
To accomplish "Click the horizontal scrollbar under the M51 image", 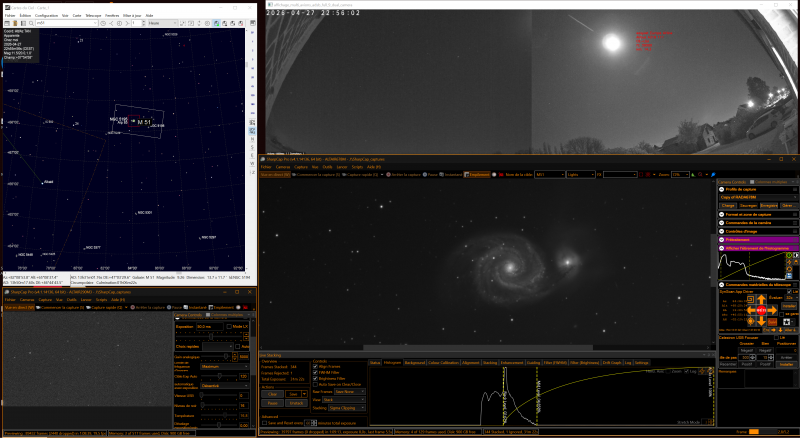I will [x=478, y=348].
